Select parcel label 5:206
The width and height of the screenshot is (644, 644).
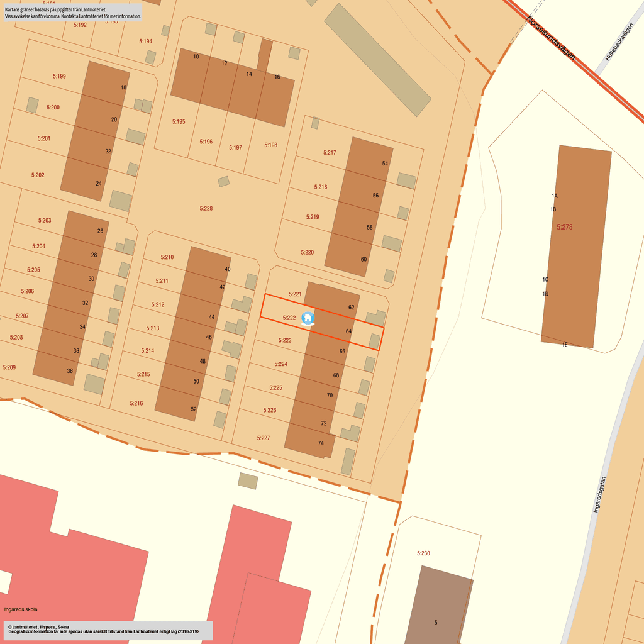[28, 291]
